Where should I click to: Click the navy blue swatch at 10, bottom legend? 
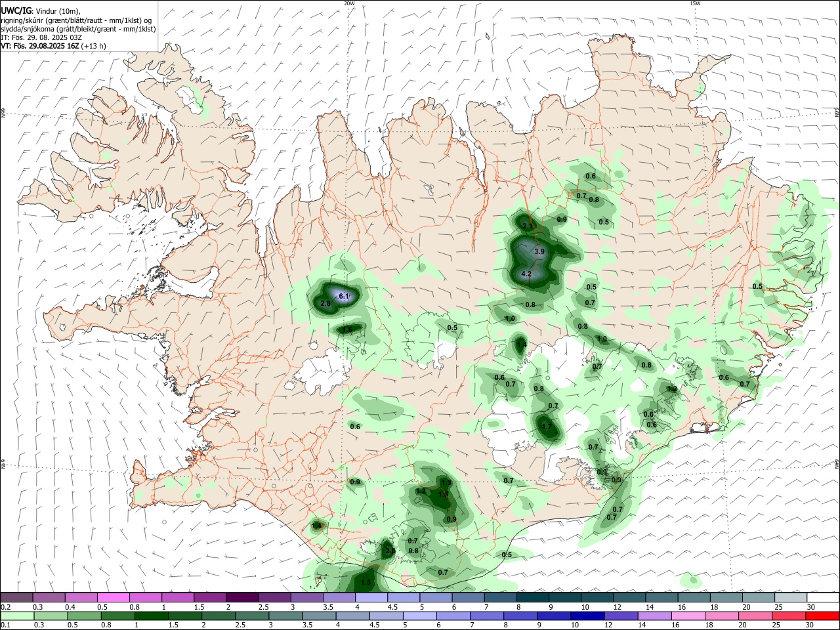(x=586, y=616)
